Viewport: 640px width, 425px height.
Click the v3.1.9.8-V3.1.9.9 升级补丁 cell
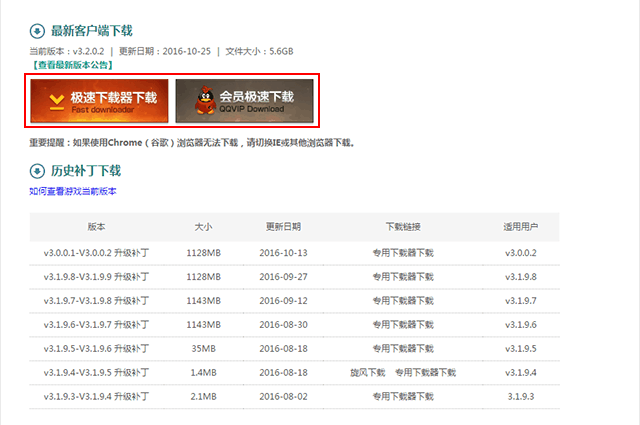point(96,277)
